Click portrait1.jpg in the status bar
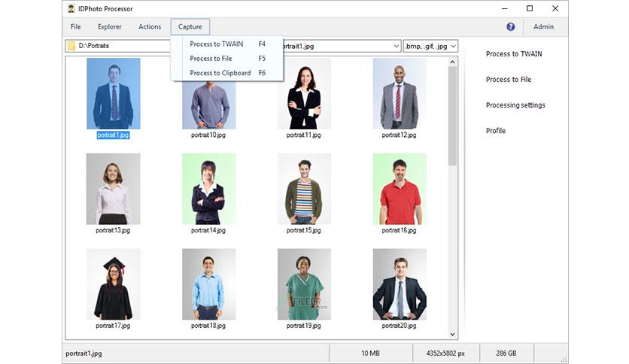The height and width of the screenshot is (364, 629). pyautogui.click(x=84, y=353)
